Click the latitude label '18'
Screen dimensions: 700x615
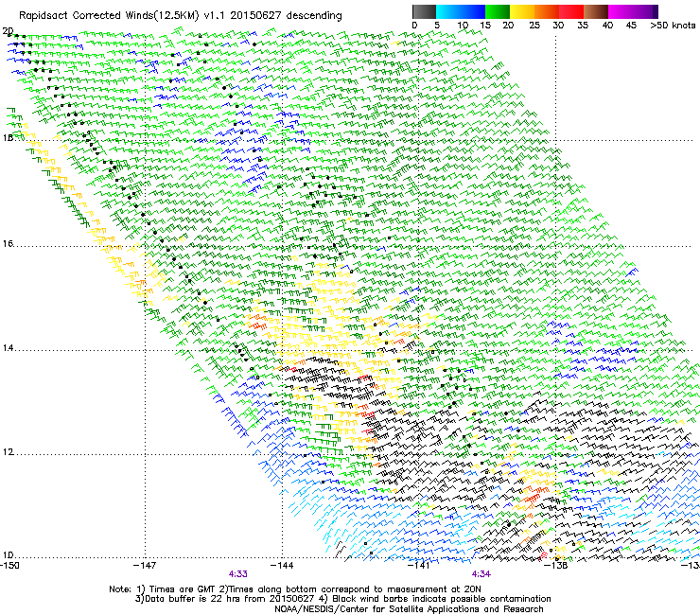click(8, 138)
